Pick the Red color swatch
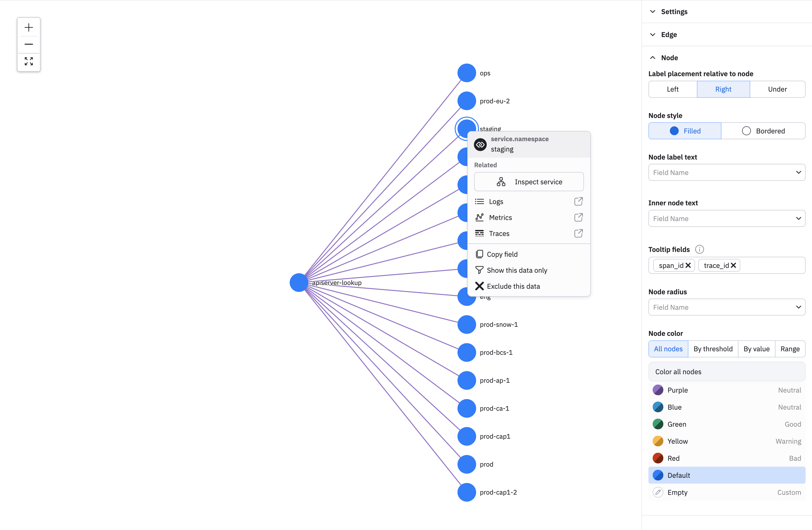 (x=658, y=458)
